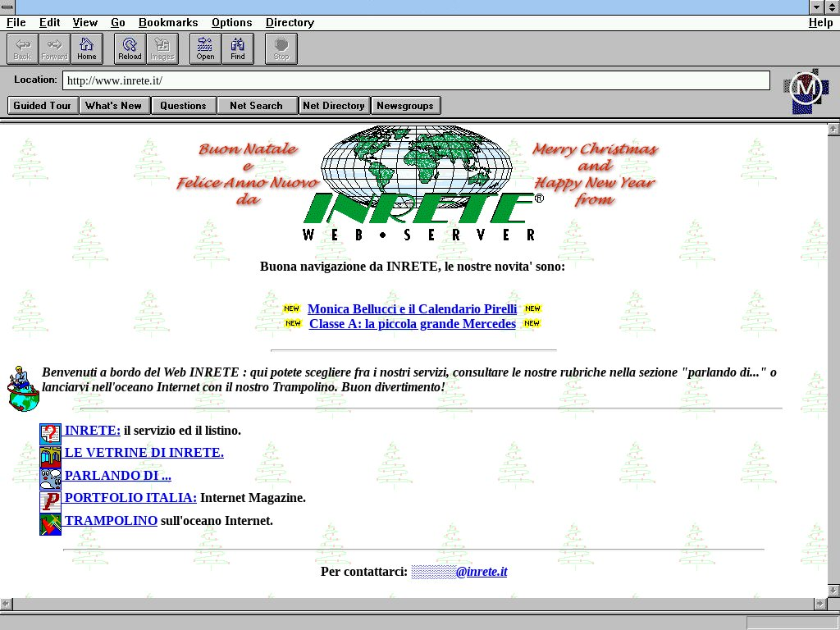840x630 pixels.
Task: Open the Newsgroups directory button
Action: [406, 105]
